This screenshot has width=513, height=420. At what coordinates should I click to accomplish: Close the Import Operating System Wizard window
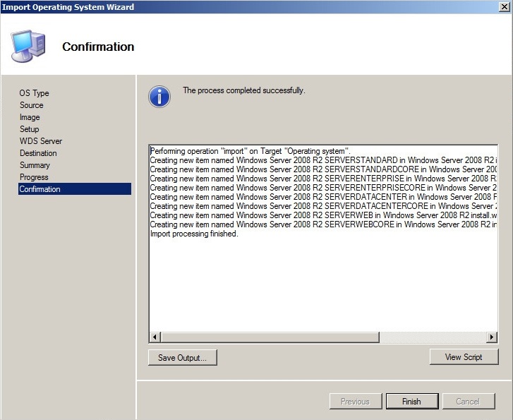[502, 7]
